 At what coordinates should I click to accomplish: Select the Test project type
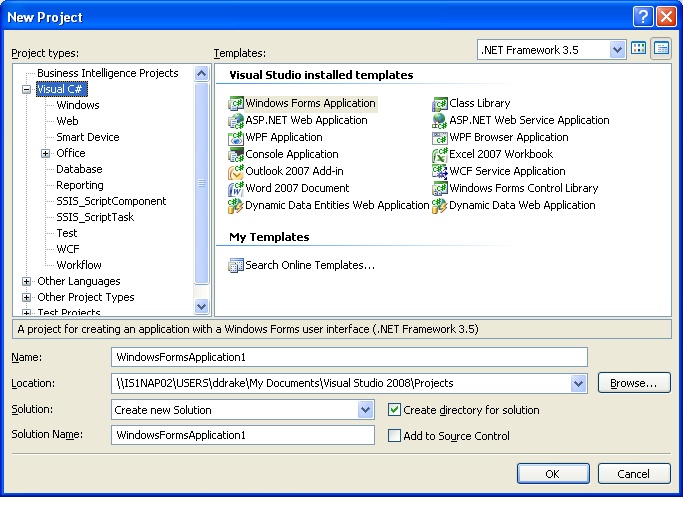(67, 233)
